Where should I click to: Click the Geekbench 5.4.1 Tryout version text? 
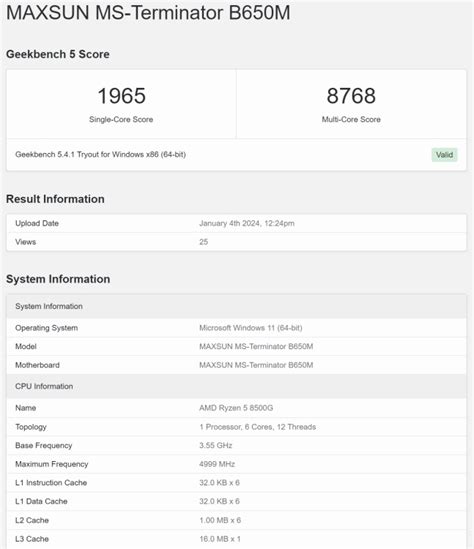click(100, 154)
